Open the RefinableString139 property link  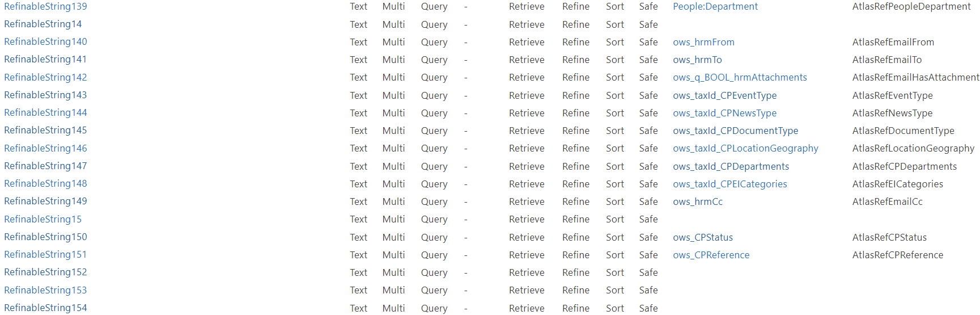pyautogui.click(x=45, y=7)
